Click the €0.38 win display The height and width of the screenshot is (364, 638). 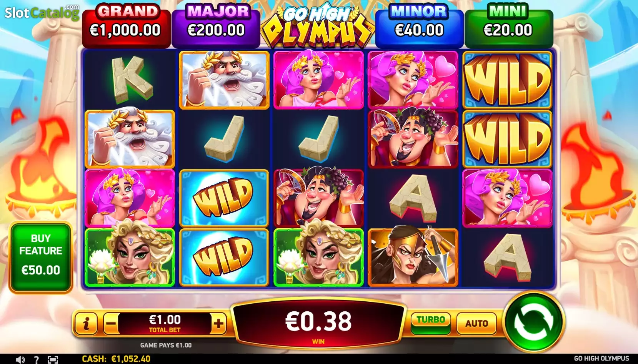pos(318,324)
